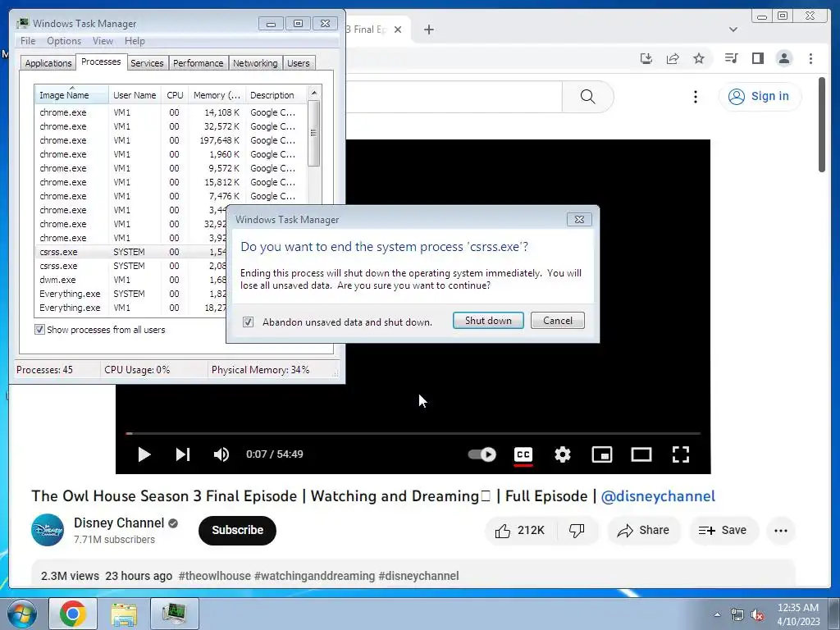This screenshot has height=630, width=840.
Task: Switch to theater mode
Action: (x=641, y=454)
